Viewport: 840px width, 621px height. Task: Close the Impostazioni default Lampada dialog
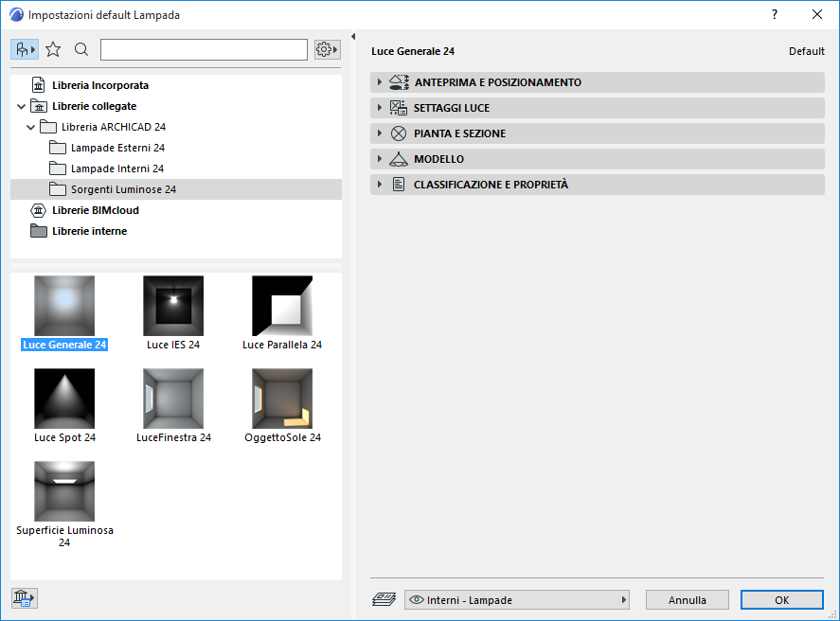pos(817,14)
